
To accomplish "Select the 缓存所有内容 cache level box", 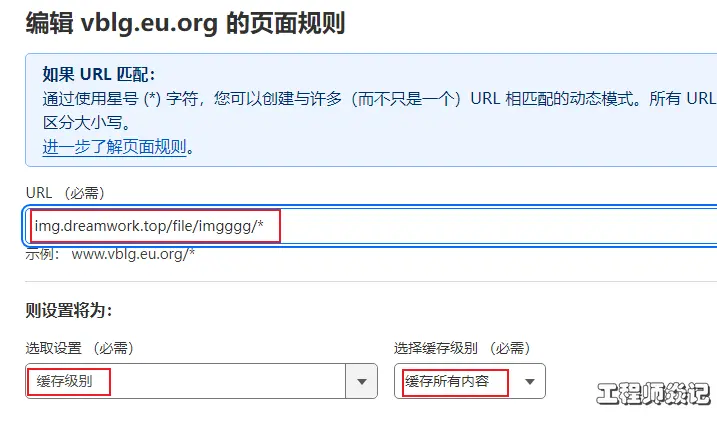I will point(470,381).
